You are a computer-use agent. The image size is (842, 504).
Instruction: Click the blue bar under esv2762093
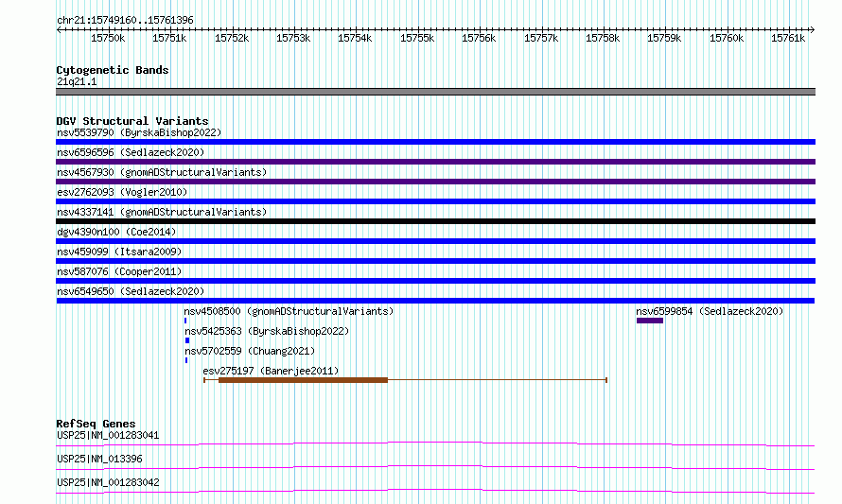click(435, 201)
